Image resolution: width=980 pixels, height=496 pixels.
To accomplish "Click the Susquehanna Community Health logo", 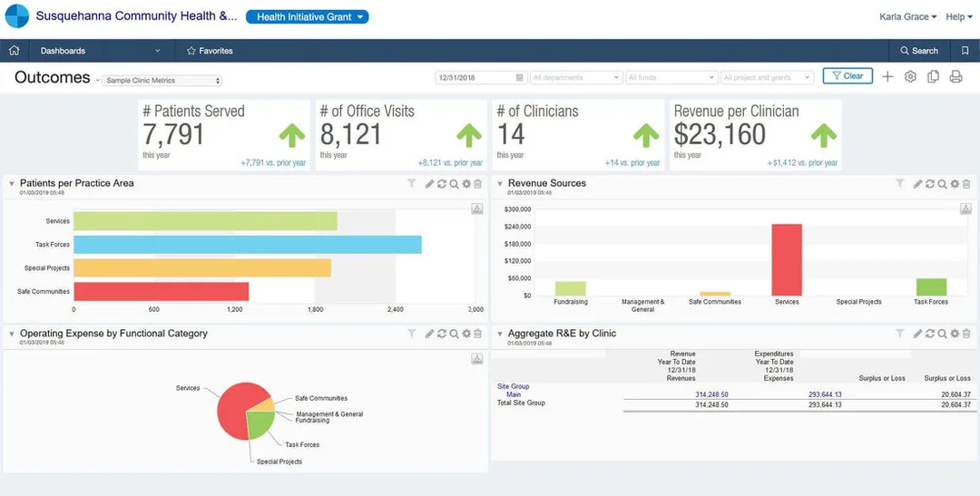I will pyautogui.click(x=17, y=16).
